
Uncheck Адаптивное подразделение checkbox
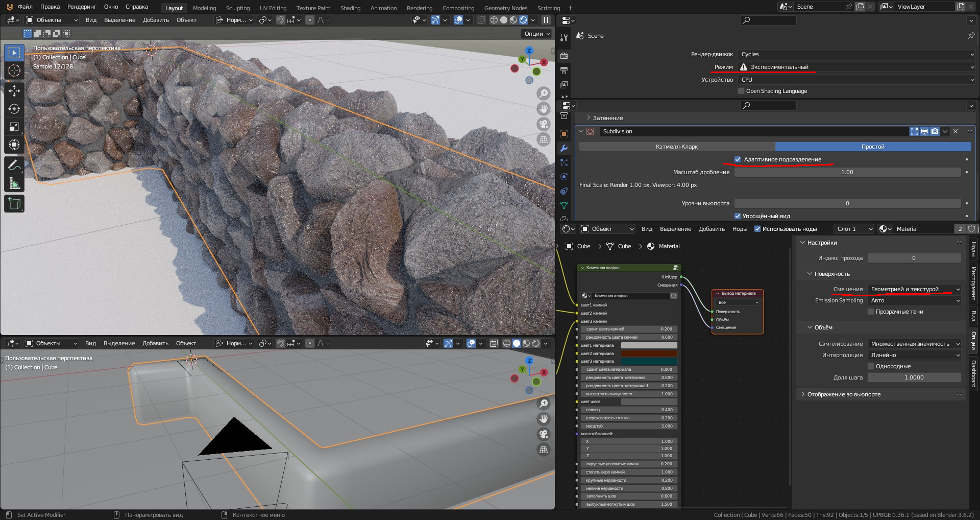[738, 159]
